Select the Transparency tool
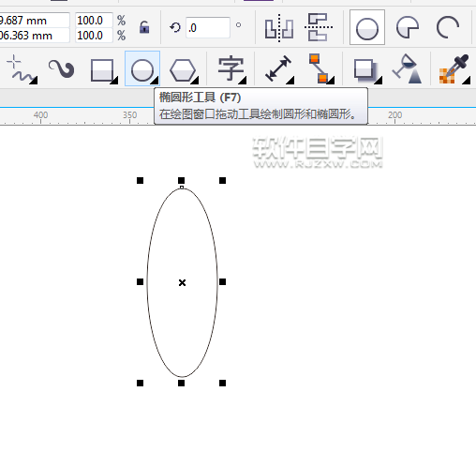This screenshot has height=452, width=476. (x=408, y=68)
